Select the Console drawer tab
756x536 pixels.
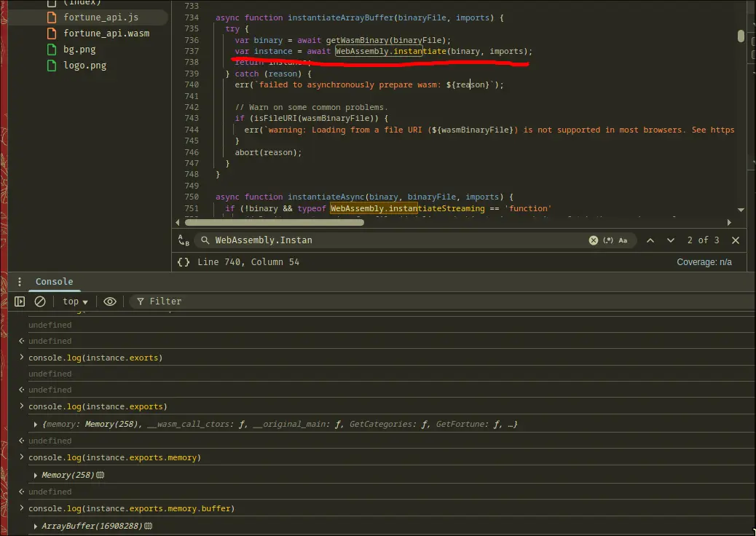(54, 282)
